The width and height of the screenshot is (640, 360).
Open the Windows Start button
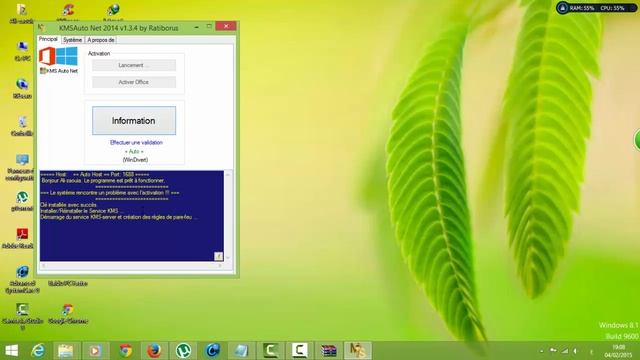click(11, 351)
